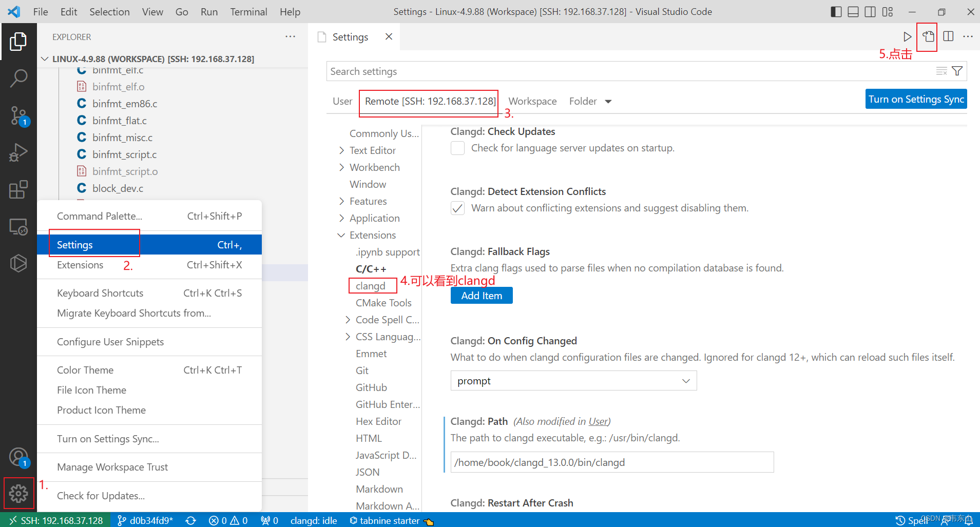Open Explorer Views and More Actions ellipsis

(x=290, y=36)
